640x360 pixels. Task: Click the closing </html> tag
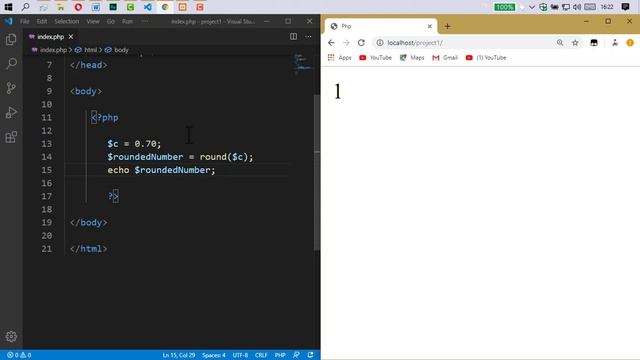89,249
